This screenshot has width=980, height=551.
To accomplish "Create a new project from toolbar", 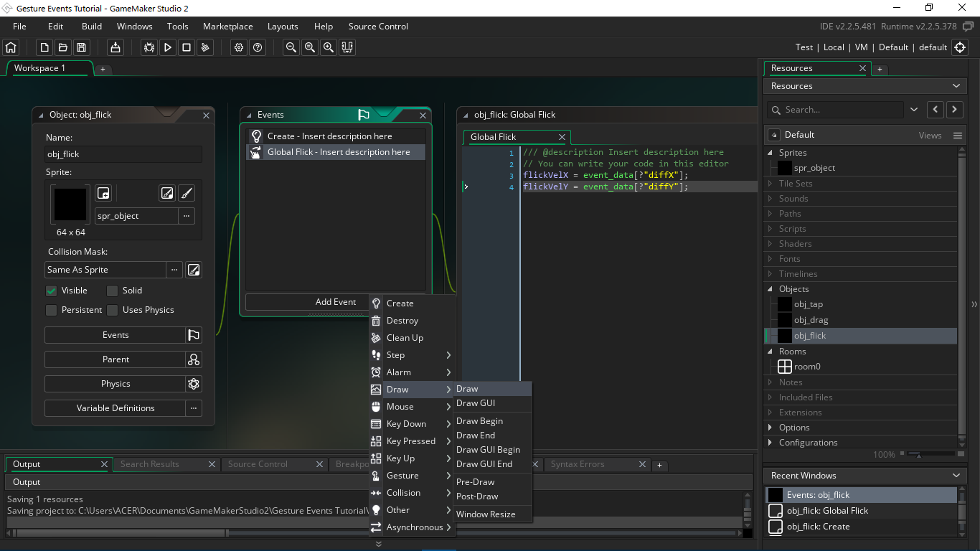I will click(44, 47).
